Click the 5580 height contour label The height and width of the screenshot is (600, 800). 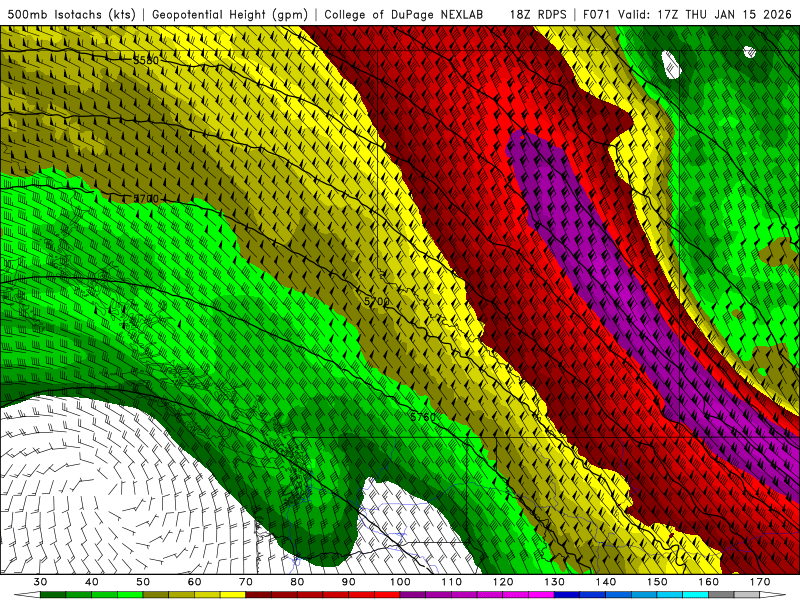coord(146,61)
